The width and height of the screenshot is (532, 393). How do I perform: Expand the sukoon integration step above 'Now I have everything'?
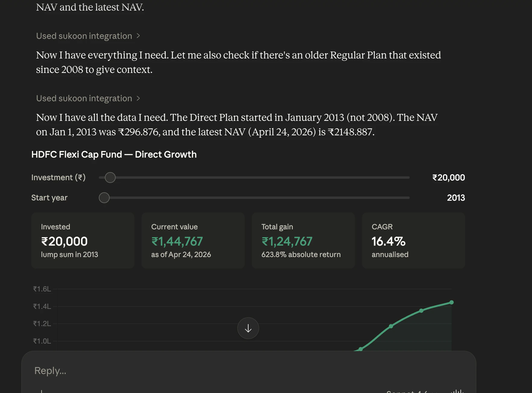(88, 36)
